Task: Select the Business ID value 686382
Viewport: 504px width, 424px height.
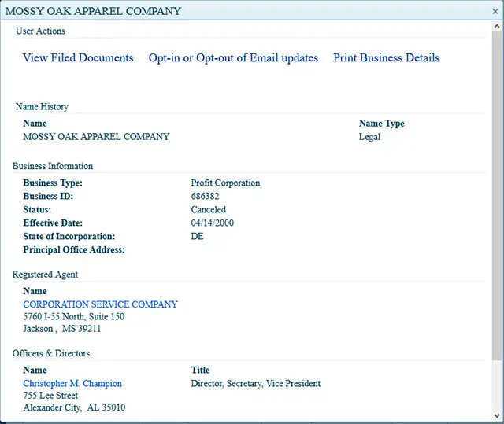Action: click(x=205, y=196)
